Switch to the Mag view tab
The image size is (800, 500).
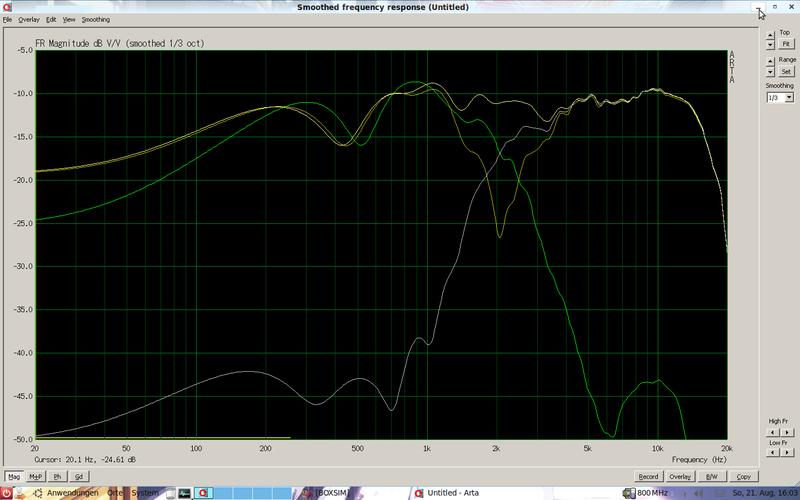pos(14,477)
